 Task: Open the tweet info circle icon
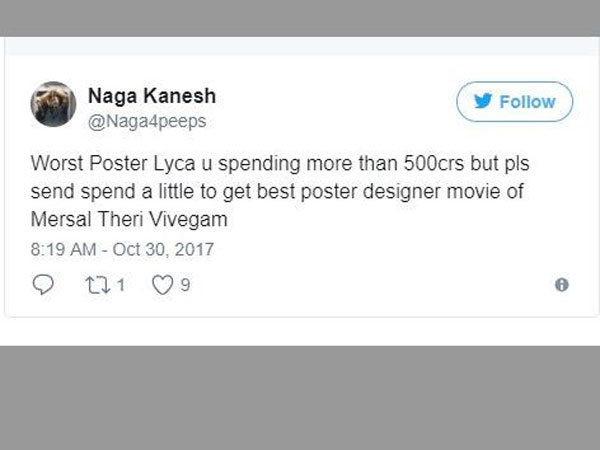pyautogui.click(x=561, y=285)
